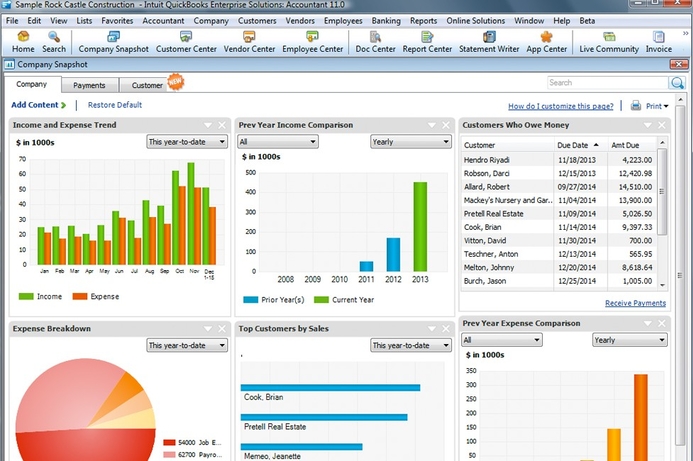Click the printer icon next to Print
The height and width of the screenshot is (461, 693).
click(636, 106)
